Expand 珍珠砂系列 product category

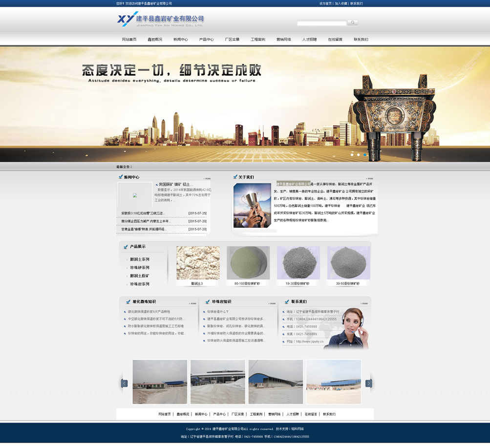[140, 268]
